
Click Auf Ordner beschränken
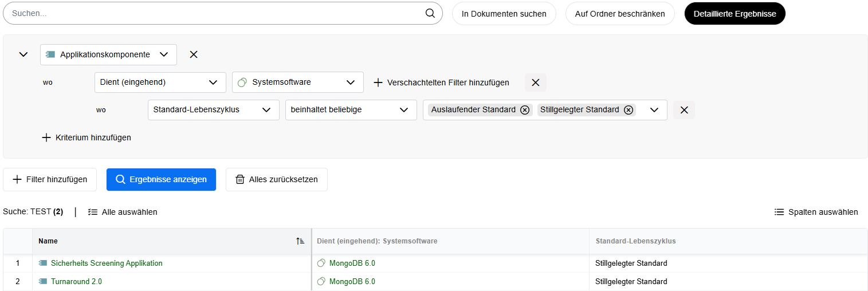[620, 14]
